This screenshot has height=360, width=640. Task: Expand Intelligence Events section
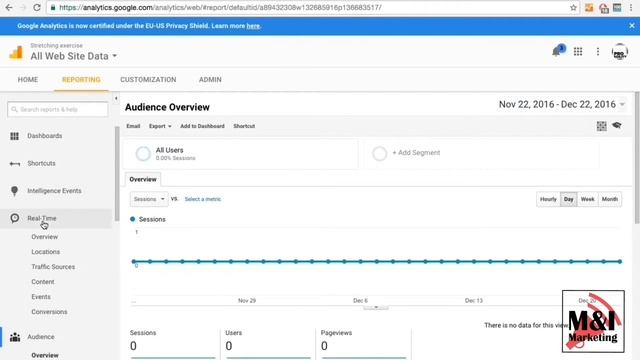coord(54,191)
